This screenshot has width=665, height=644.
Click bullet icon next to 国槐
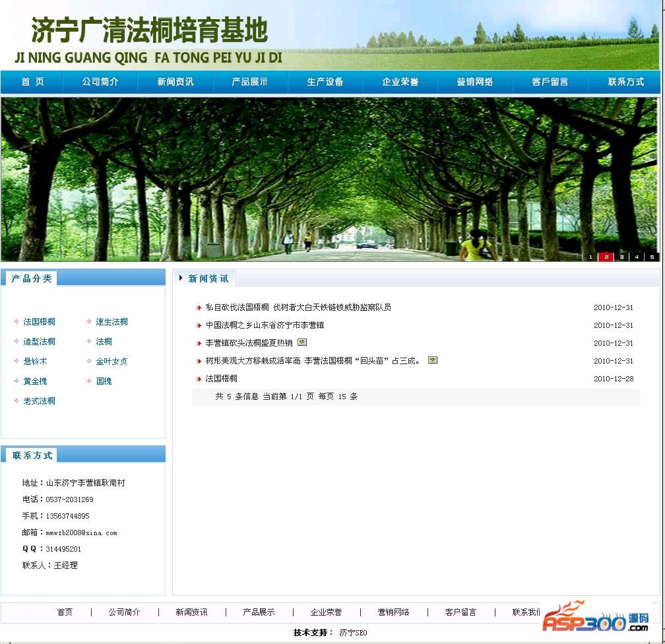[x=89, y=381]
